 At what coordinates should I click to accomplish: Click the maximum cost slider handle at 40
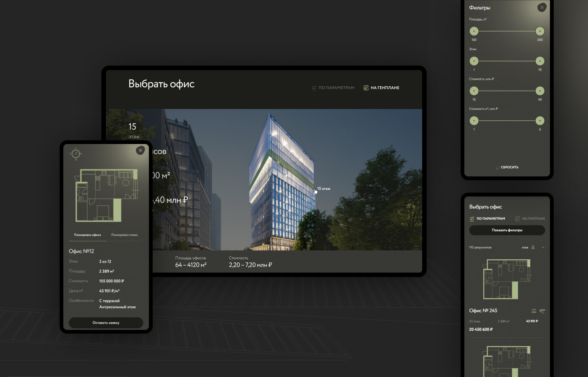point(540,91)
